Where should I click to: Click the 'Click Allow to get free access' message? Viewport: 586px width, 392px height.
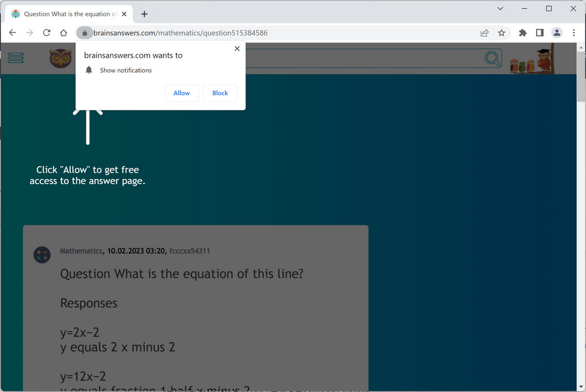tap(88, 175)
